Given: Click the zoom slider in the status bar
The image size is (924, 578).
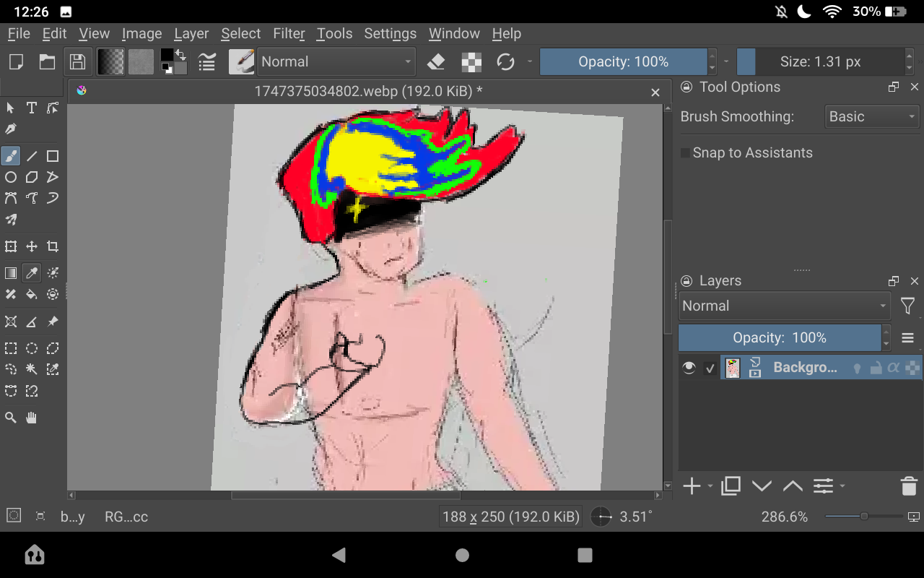Looking at the screenshot, I should 863,517.
